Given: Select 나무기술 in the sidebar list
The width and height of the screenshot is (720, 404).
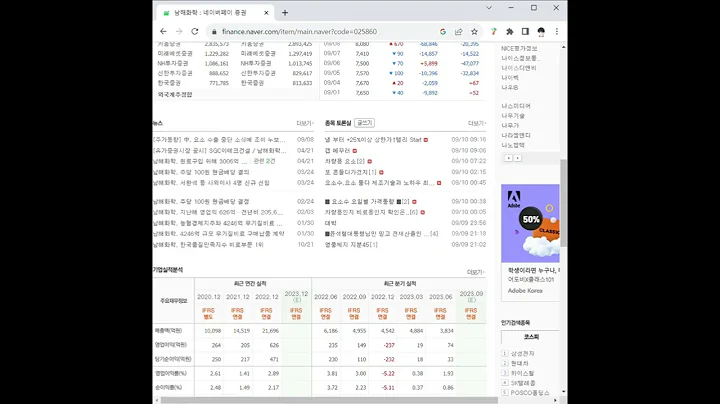Looking at the screenshot, I should (x=513, y=116).
